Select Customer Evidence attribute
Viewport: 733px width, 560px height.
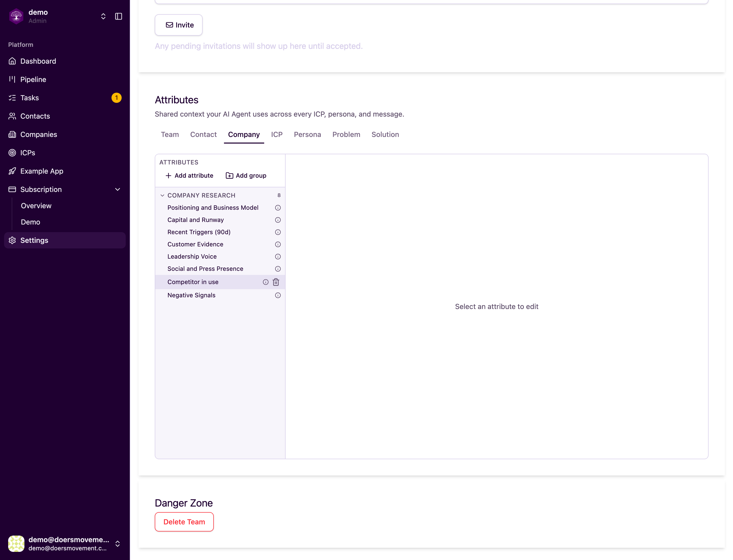(195, 244)
